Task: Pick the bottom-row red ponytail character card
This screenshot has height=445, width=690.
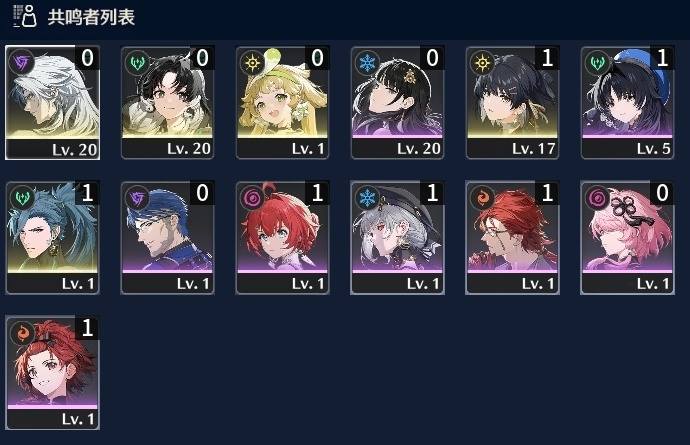Action: pos(52,373)
